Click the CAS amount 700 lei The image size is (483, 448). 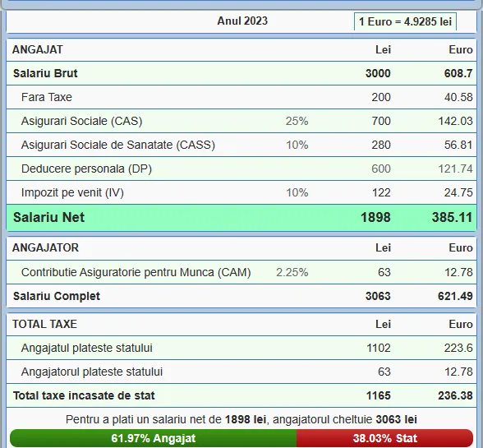click(381, 121)
